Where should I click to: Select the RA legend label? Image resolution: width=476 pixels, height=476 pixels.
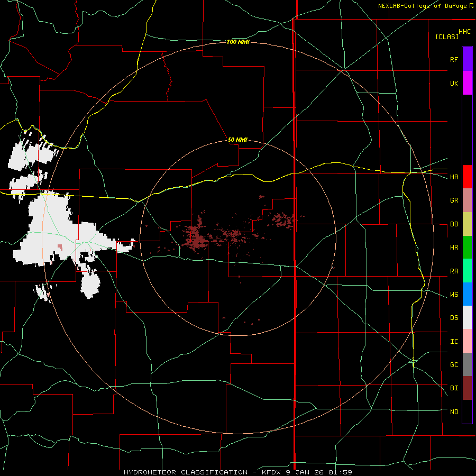click(454, 271)
